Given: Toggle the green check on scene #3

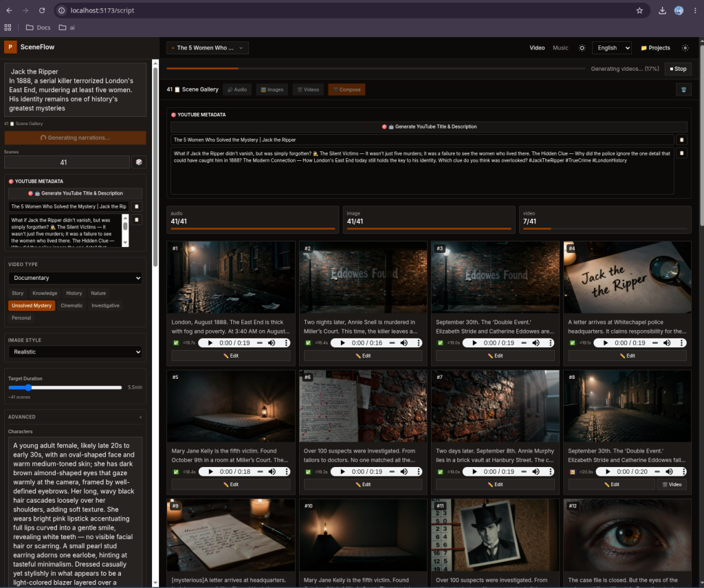Looking at the screenshot, I should click(440, 342).
